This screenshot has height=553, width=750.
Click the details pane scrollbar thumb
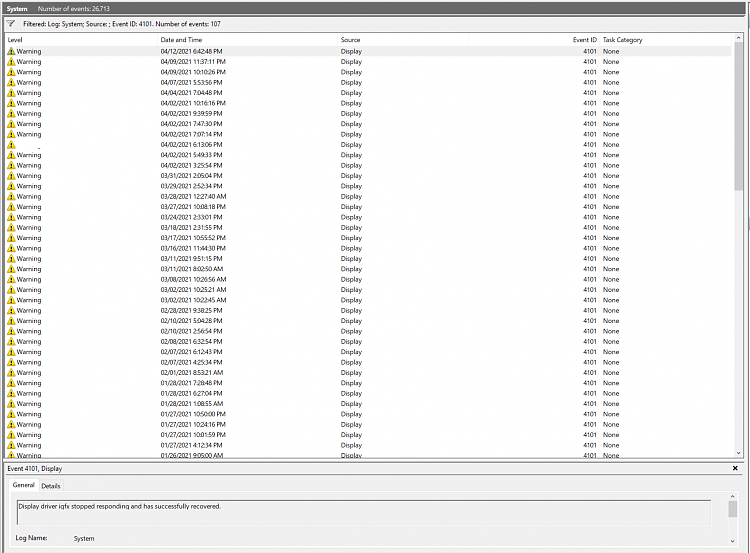732,509
